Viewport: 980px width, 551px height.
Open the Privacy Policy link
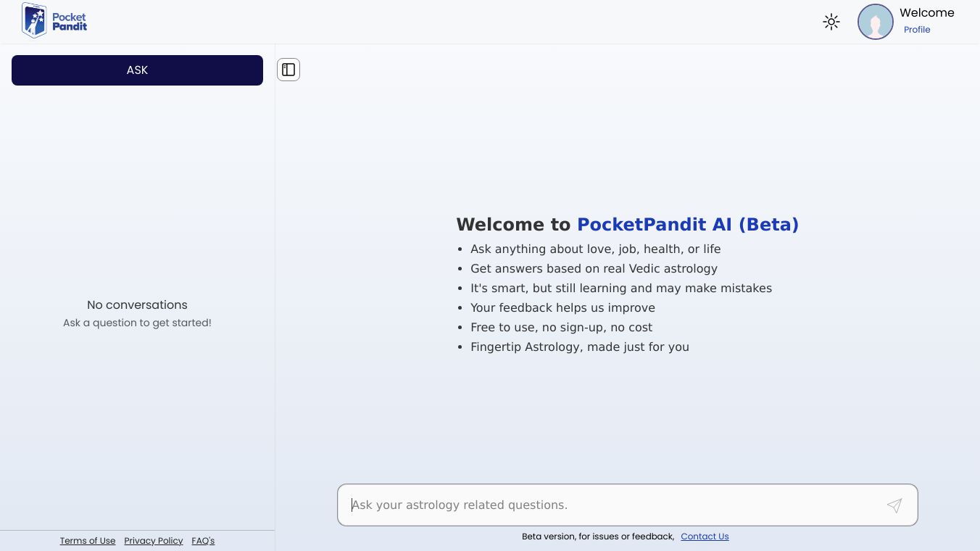point(154,541)
